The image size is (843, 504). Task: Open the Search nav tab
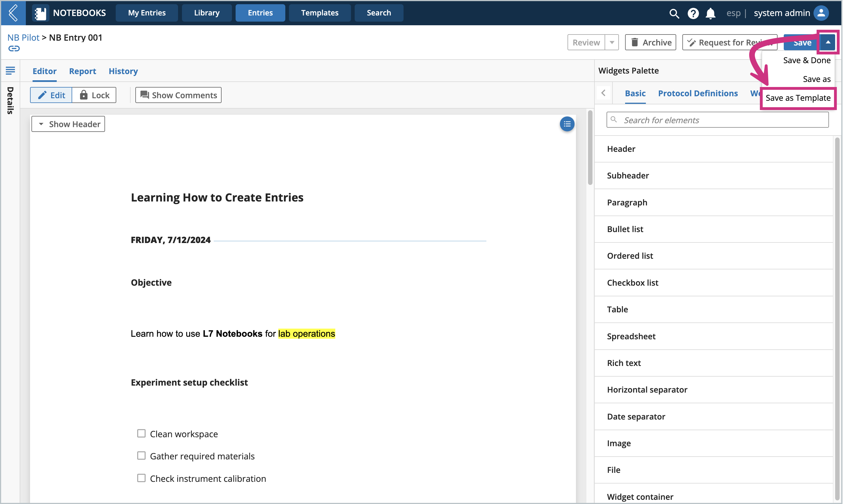pos(379,13)
